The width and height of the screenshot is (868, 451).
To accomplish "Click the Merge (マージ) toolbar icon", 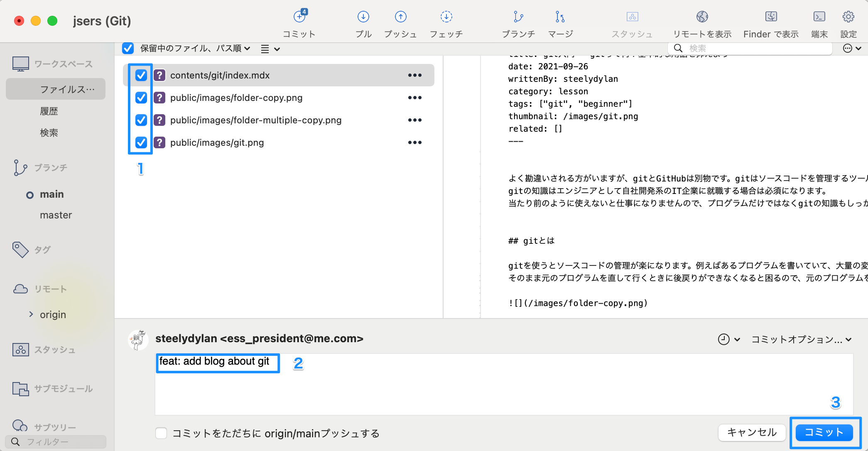I will (x=560, y=17).
